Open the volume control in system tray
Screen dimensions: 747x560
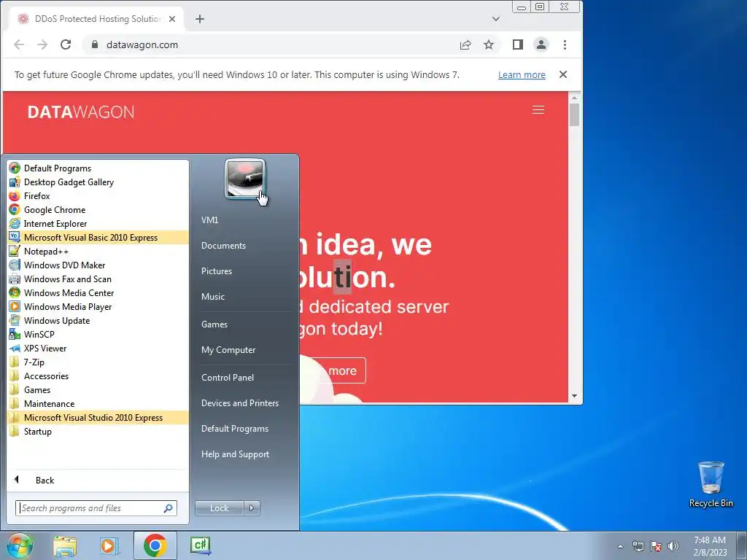coord(673,545)
